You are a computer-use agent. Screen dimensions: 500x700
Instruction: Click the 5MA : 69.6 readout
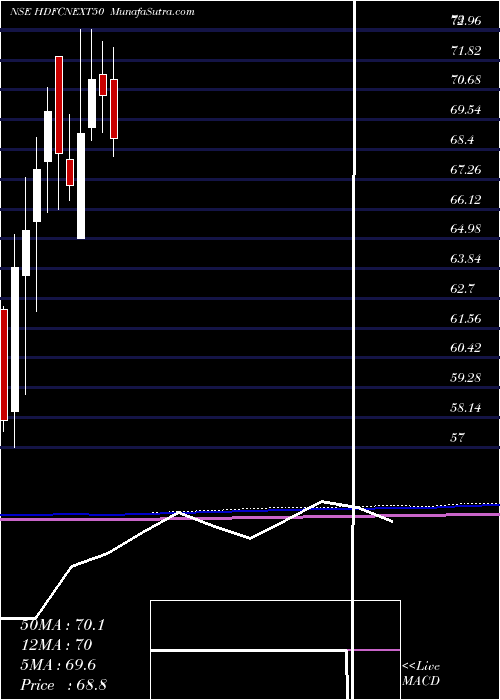pyautogui.click(x=58, y=665)
